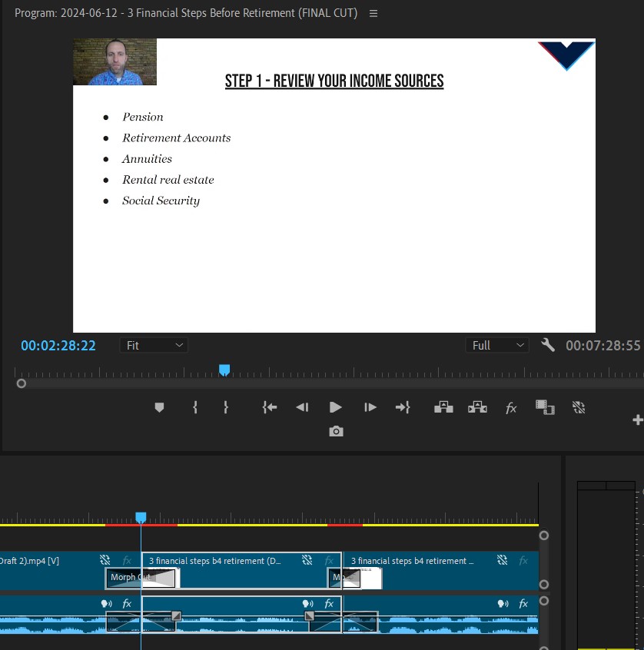The width and height of the screenshot is (644, 650).
Task: Export a frame with the camera icon
Action: pyautogui.click(x=336, y=432)
